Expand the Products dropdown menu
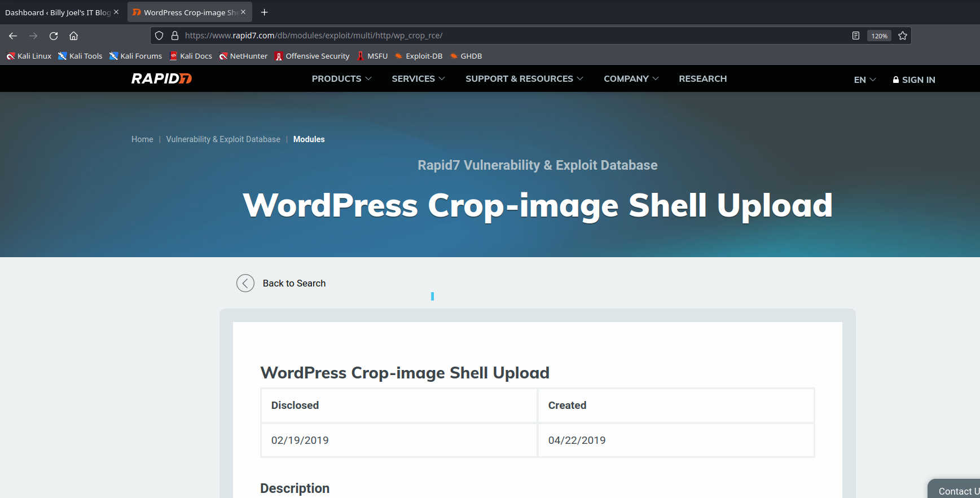Screen dimensions: 980x498 point(341,79)
